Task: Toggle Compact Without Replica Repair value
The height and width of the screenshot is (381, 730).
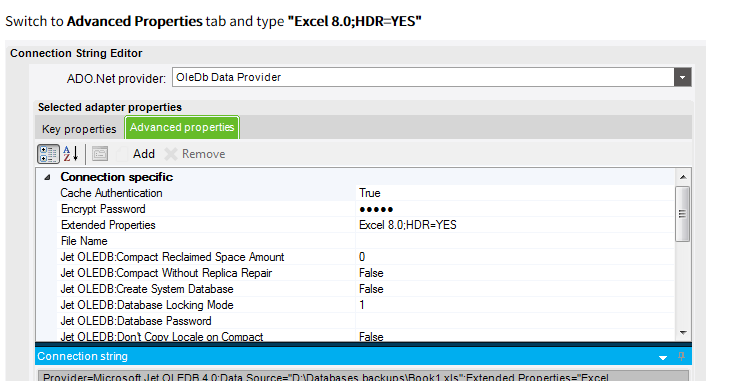Action: click(515, 273)
